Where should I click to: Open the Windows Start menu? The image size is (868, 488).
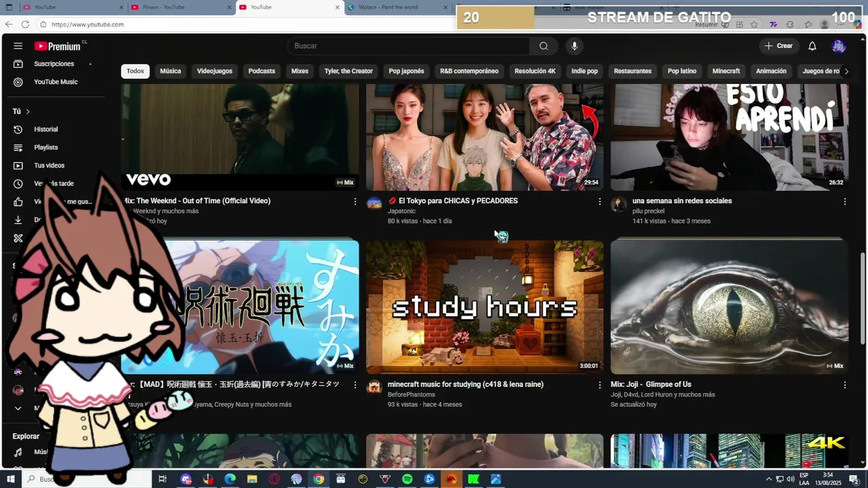click(9, 479)
